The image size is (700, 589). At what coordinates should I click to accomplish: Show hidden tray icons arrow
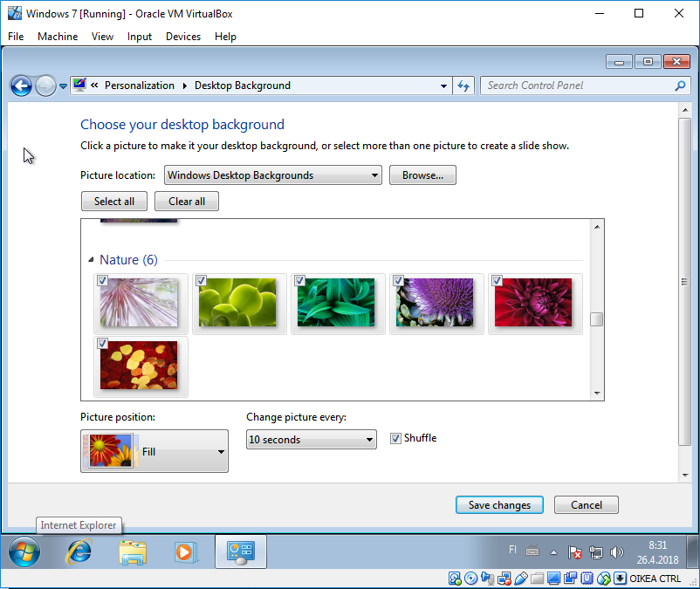(x=553, y=552)
